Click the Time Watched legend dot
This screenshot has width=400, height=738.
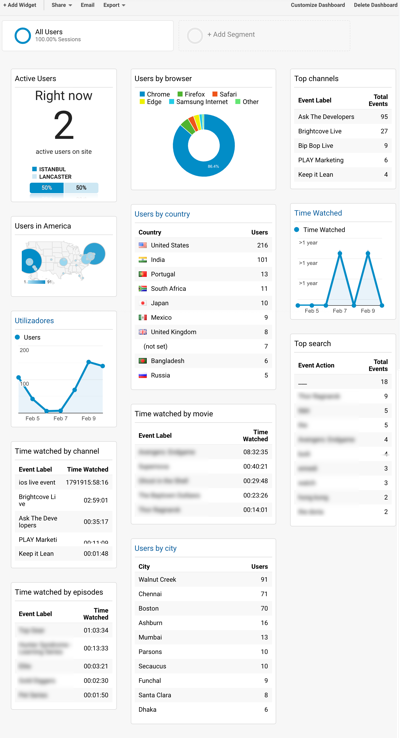(x=296, y=230)
